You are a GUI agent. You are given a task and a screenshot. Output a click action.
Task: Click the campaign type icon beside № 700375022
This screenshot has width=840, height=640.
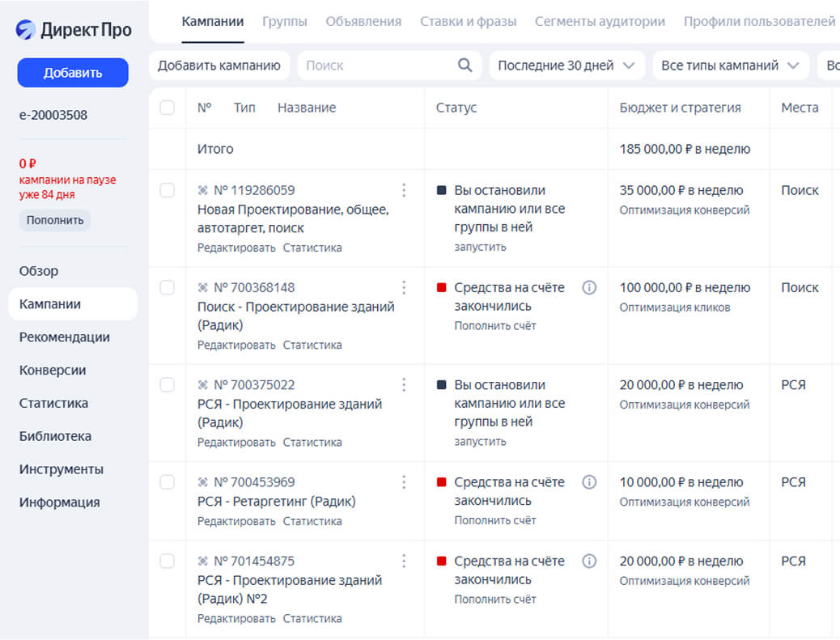pyautogui.click(x=203, y=385)
